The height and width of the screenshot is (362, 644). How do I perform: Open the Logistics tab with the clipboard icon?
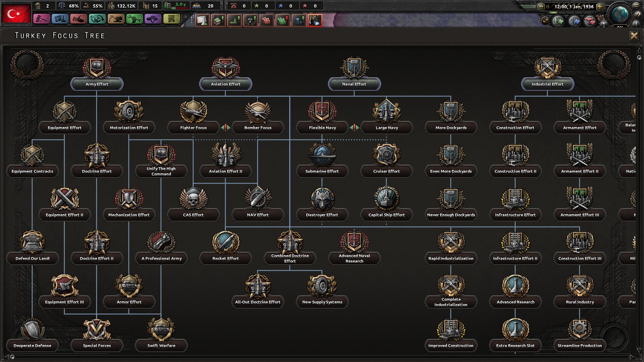click(x=171, y=19)
